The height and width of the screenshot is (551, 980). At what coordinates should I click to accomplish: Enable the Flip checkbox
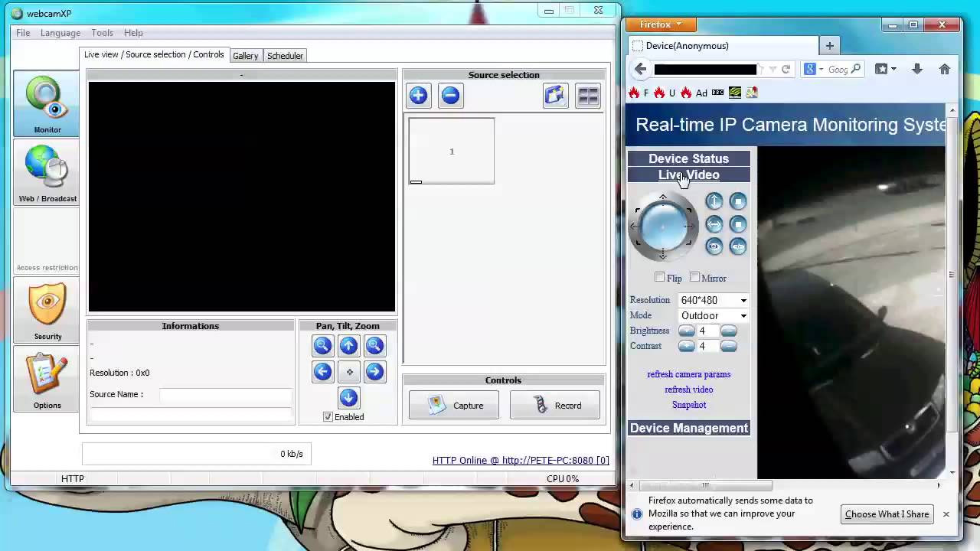click(x=660, y=277)
